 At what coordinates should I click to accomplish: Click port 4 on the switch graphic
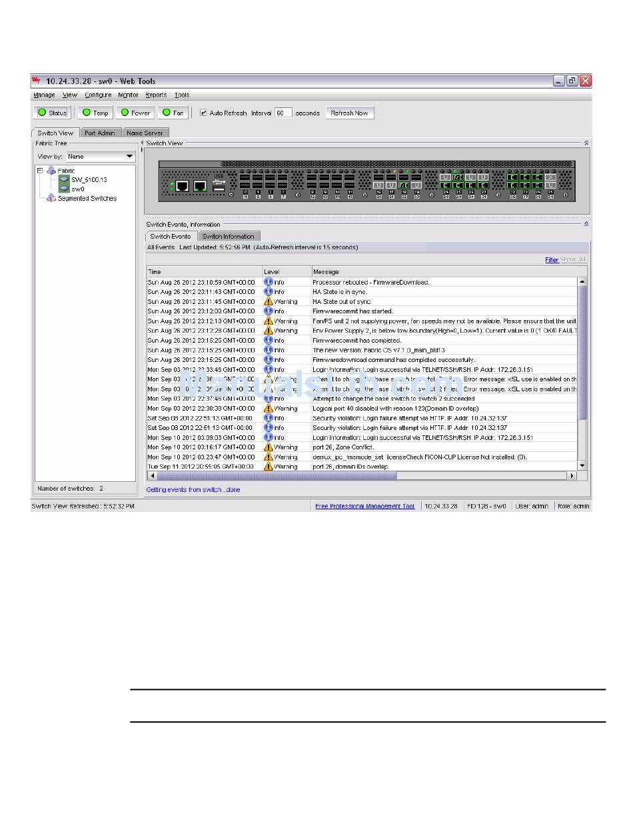[245, 185]
